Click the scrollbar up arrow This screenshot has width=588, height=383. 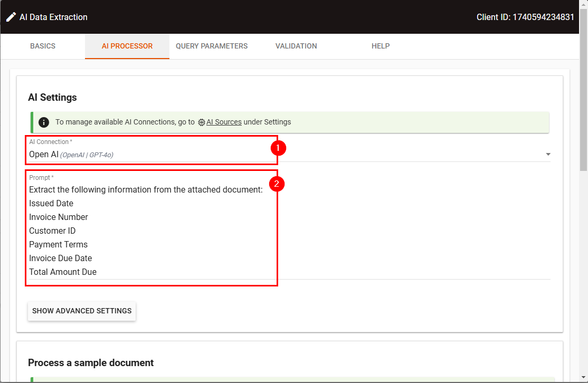(583, 38)
